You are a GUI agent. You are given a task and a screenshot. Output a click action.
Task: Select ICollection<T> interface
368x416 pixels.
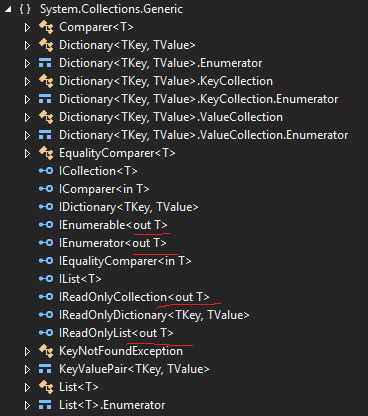click(98, 171)
